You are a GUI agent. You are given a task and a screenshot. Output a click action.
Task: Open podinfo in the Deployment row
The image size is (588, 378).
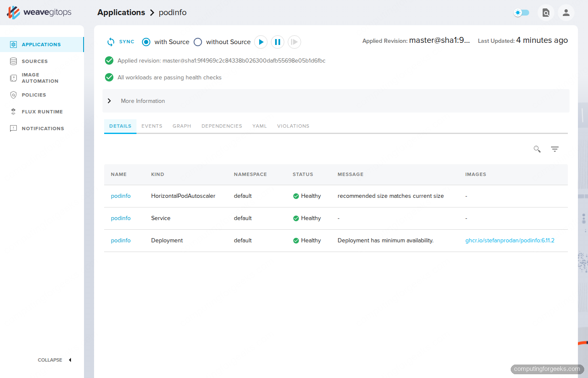(121, 241)
